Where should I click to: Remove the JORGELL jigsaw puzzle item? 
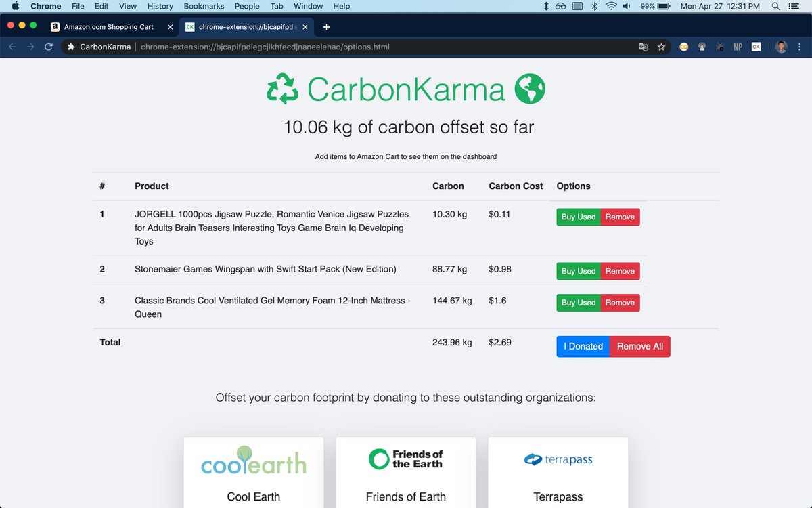click(620, 217)
